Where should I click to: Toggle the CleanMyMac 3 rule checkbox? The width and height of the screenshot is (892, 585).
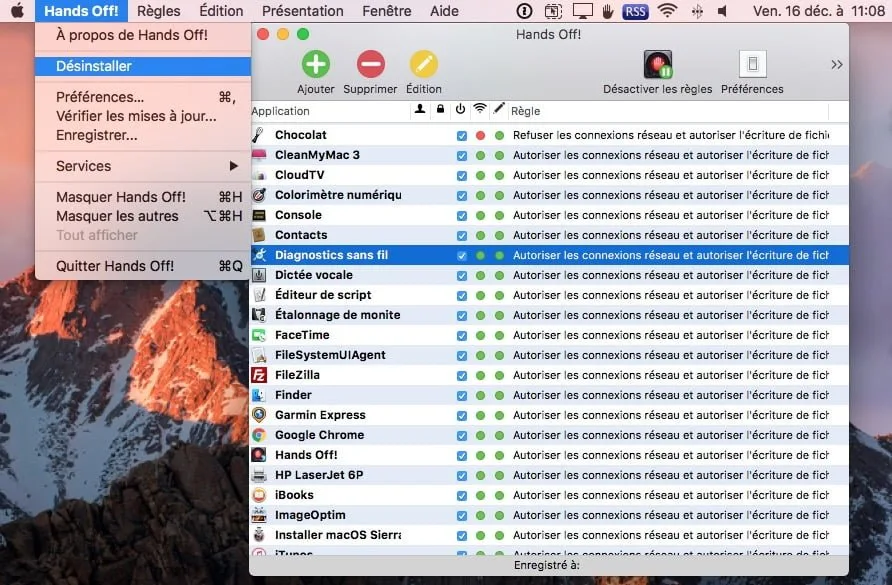(461, 155)
